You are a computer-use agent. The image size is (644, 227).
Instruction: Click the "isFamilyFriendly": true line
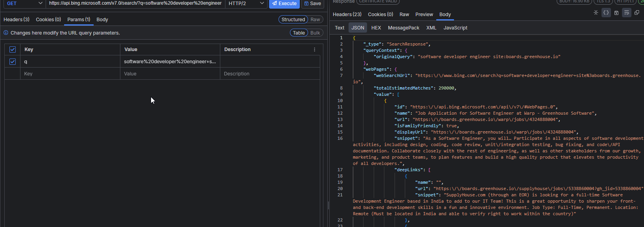pyautogui.click(x=427, y=126)
